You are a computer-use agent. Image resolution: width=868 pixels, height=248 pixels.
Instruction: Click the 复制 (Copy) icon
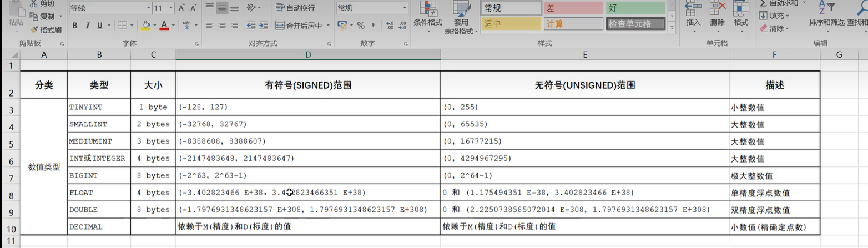(x=33, y=17)
